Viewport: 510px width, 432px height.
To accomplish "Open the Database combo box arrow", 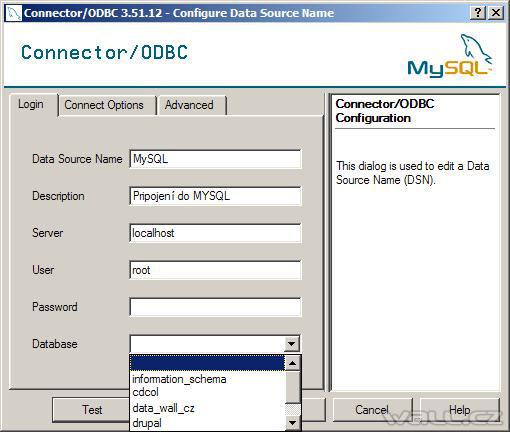I will pos(292,344).
